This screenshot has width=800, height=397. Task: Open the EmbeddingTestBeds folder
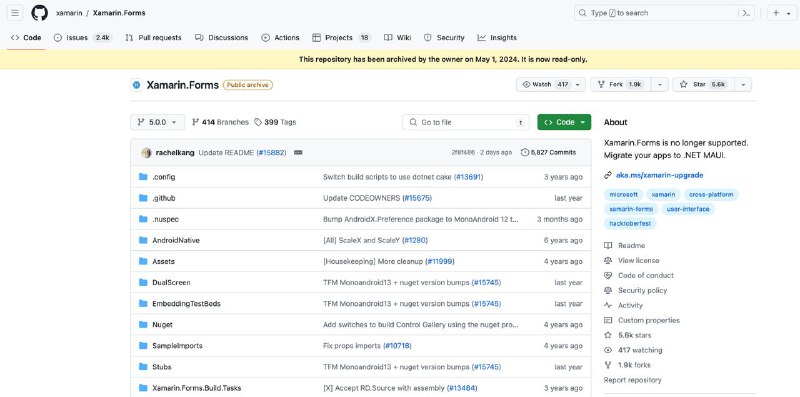tap(186, 304)
